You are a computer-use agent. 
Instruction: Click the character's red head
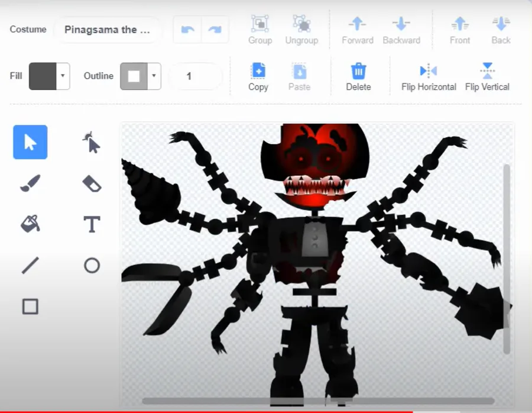pos(315,166)
